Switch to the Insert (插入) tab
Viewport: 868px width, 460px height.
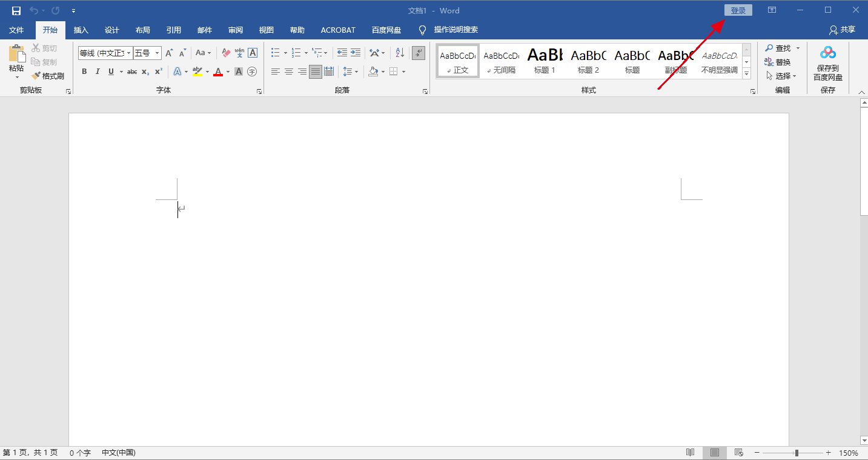coord(81,30)
